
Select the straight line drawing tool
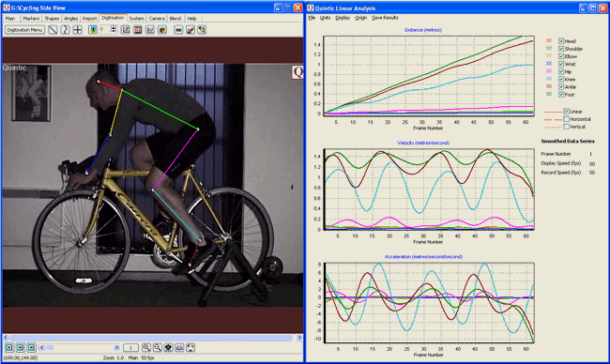tap(53, 30)
